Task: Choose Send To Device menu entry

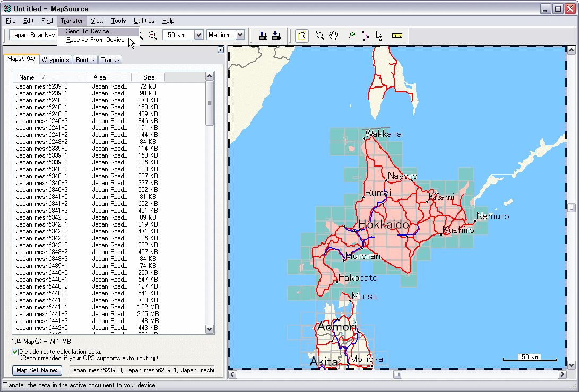Action: (x=98, y=31)
